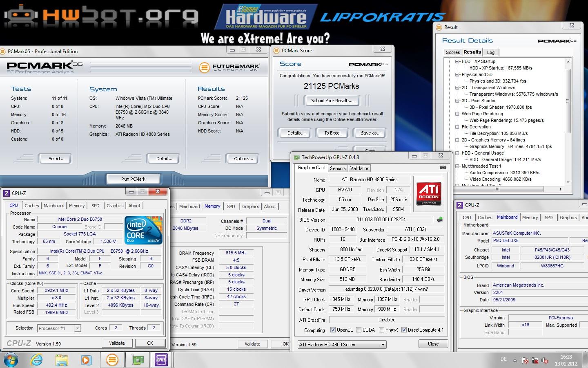
Task: Open the Processor #1 selection dropdown
Action: (78, 328)
